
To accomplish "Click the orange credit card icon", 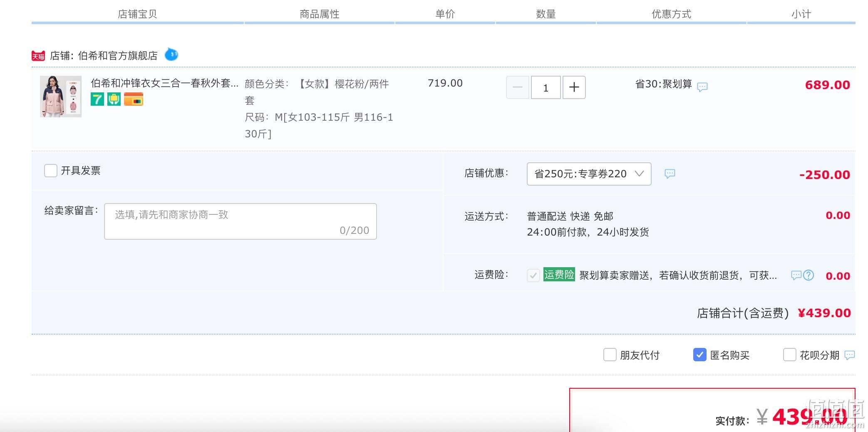I will (134, 99).
